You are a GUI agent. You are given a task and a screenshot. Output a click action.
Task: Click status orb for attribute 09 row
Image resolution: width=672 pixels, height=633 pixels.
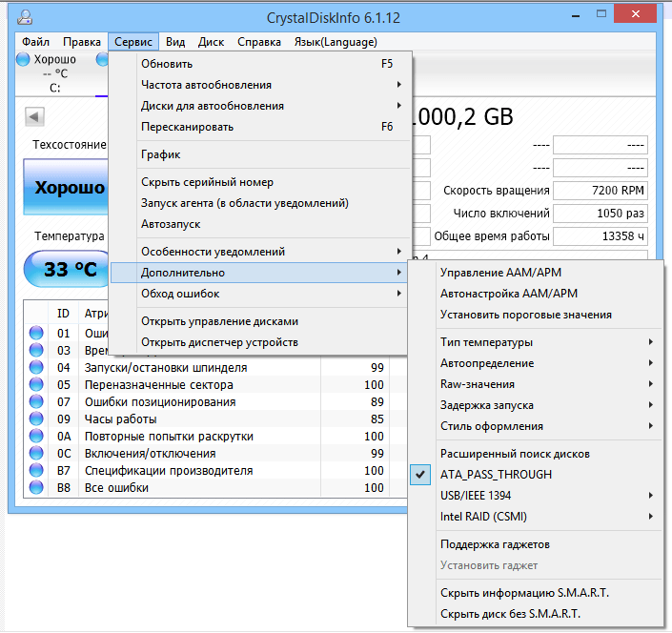pos(36,419)
